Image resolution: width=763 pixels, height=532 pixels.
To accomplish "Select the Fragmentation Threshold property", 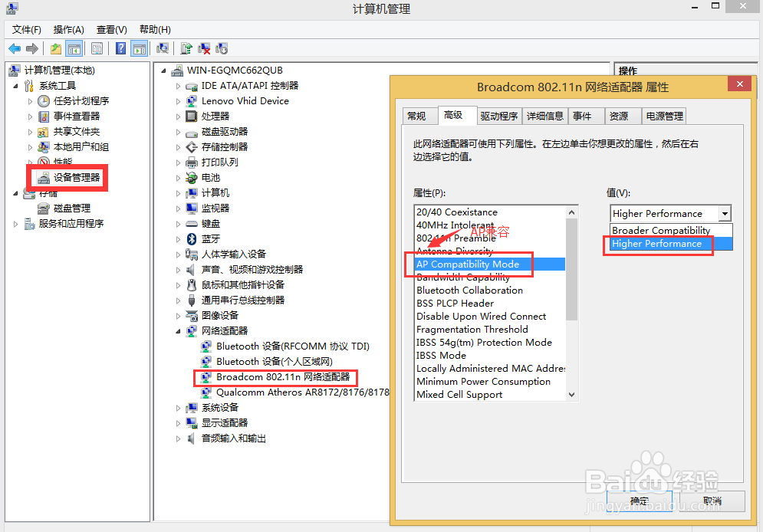I will [x=490, y=329].
